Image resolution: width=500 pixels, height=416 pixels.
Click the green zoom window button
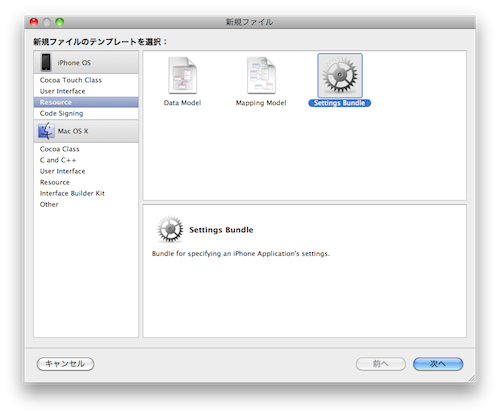tap(60, 22)
